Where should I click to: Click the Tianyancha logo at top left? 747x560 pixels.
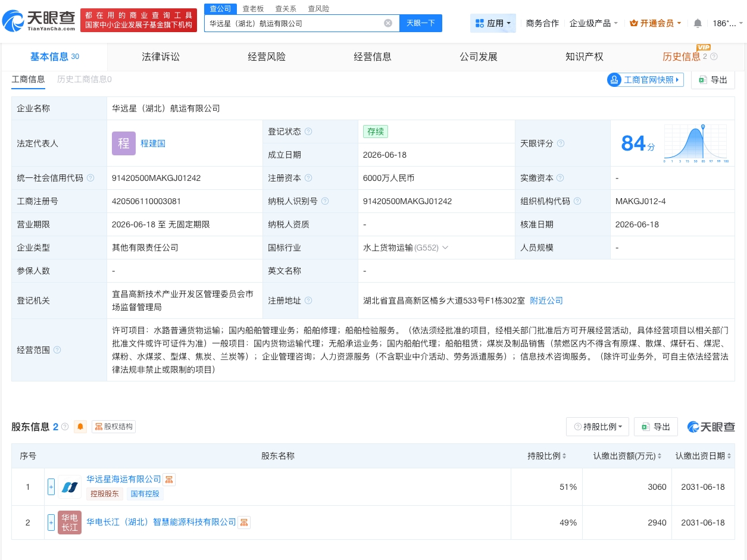39,21
